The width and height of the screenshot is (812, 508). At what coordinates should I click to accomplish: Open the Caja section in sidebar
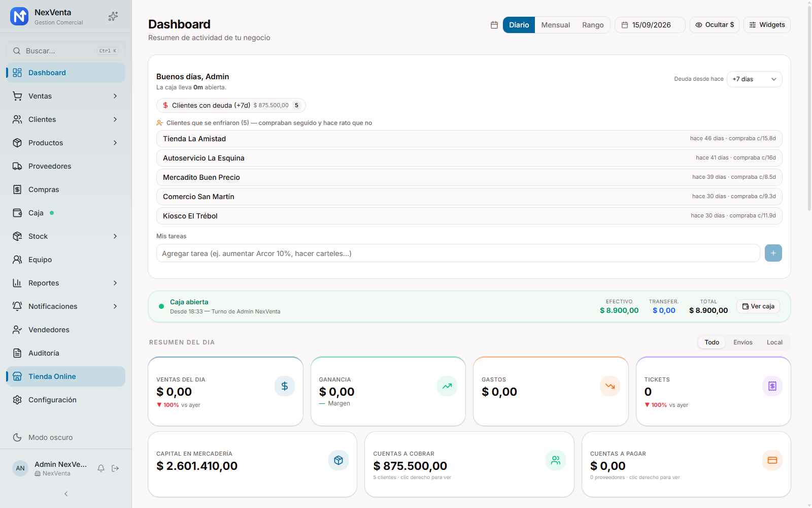pyautogui.click(x=66, y=213)
